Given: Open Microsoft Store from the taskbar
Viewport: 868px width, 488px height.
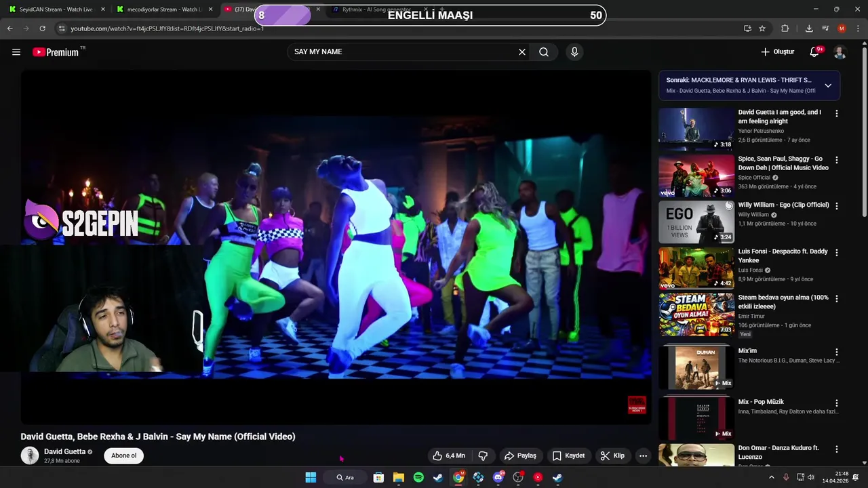Looking at the screenshot, I should 378,477.
